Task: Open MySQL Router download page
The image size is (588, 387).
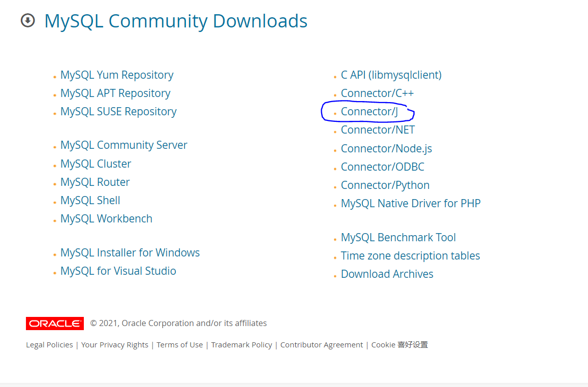Action: pyautogui.click(x=95, y=182)
